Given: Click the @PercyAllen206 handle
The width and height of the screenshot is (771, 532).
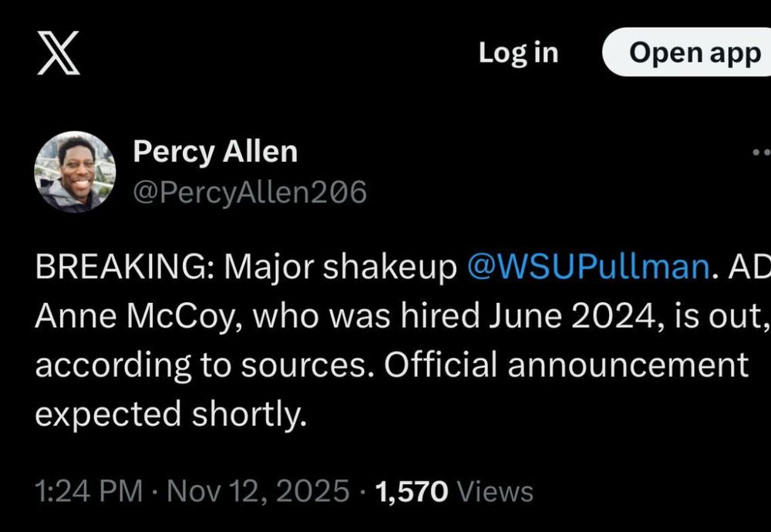Looking at the screenshot, I should [250, 192].
